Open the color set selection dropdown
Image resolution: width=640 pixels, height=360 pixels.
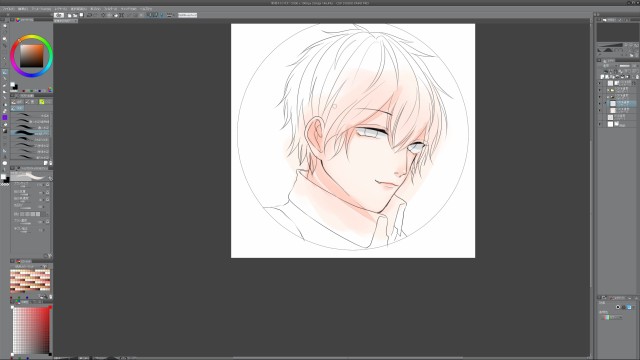[30, 266]
